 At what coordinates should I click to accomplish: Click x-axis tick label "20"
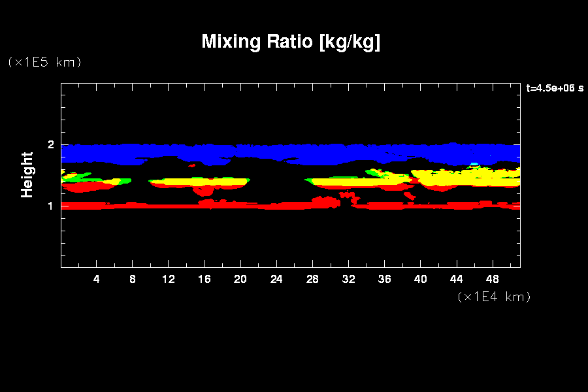pos(240,280)
